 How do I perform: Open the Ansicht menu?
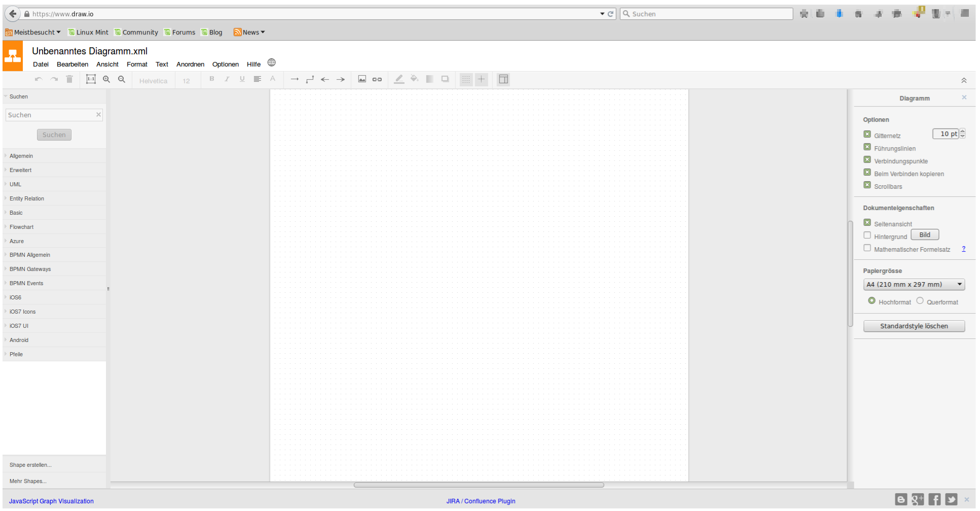coord(107,64)
